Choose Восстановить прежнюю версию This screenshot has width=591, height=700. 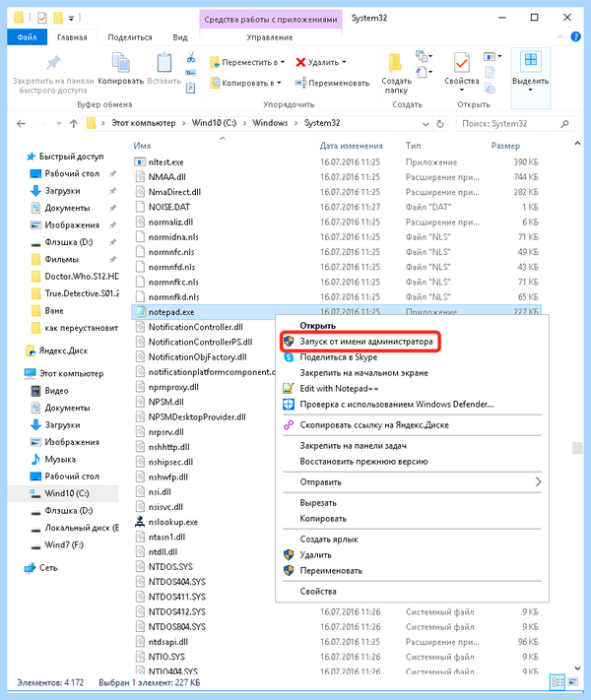point(363,461)
